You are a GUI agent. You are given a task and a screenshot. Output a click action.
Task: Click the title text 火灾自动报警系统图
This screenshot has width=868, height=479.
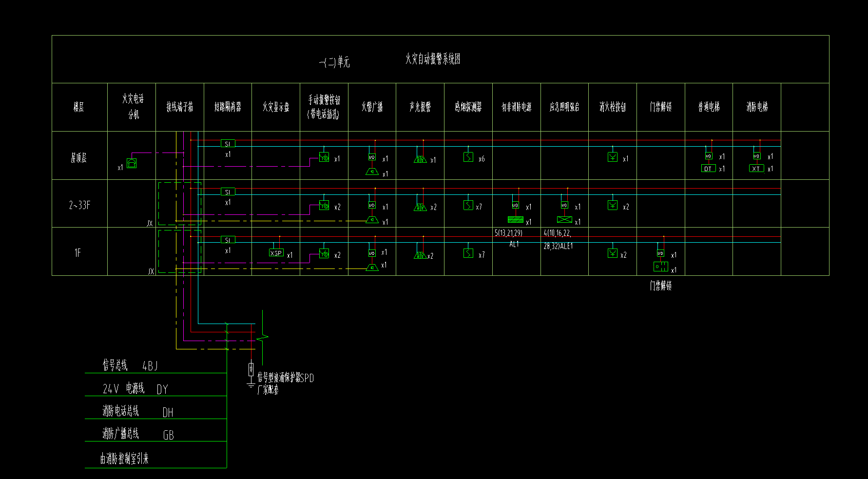pyautogui.click(x=433, y=59)
